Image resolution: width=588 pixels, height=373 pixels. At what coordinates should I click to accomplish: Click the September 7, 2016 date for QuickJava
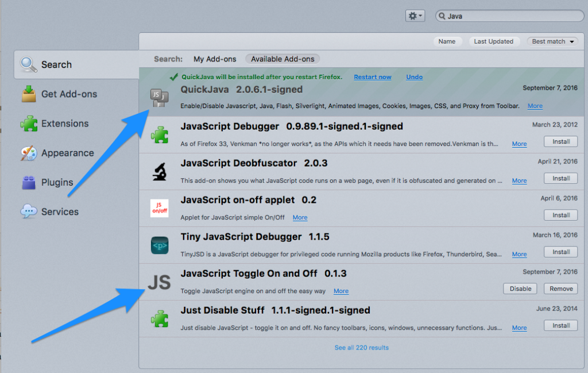pyautogui.click(x=550, y=88)
